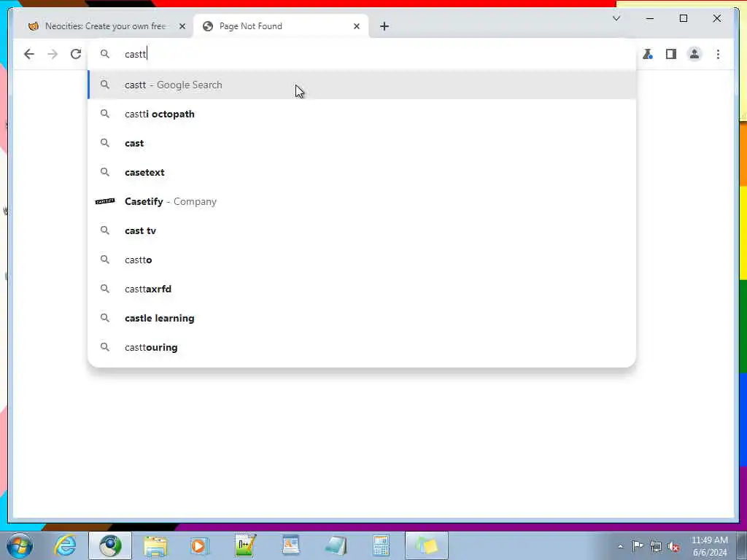Open the sticky notes taskbar button
The width and height of the screenshot is (747, 560).
tap(426, 545)
